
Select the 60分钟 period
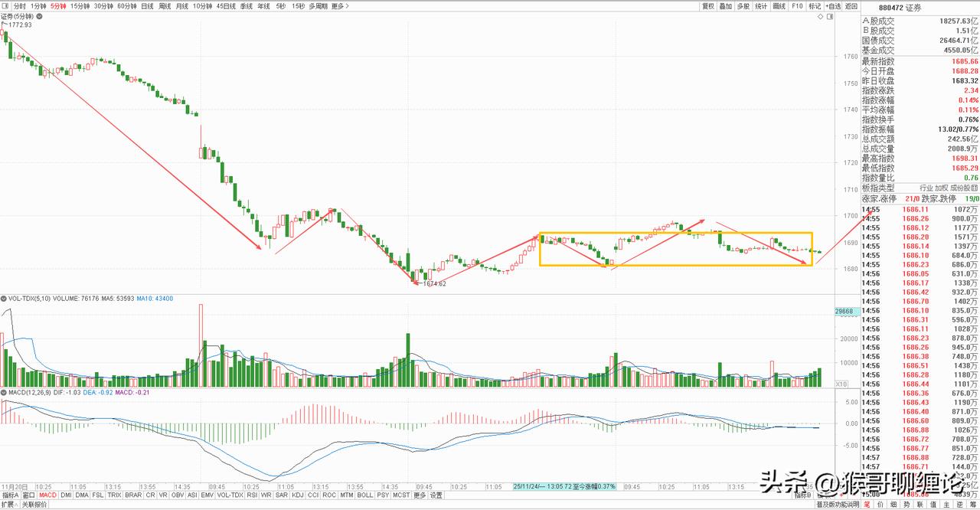tap(127, 6)
